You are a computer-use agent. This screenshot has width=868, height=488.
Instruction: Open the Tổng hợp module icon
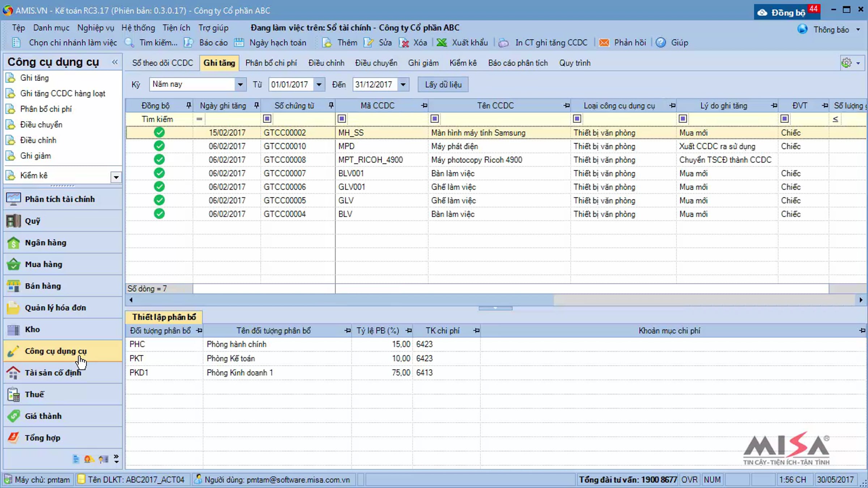pos(13,438)
